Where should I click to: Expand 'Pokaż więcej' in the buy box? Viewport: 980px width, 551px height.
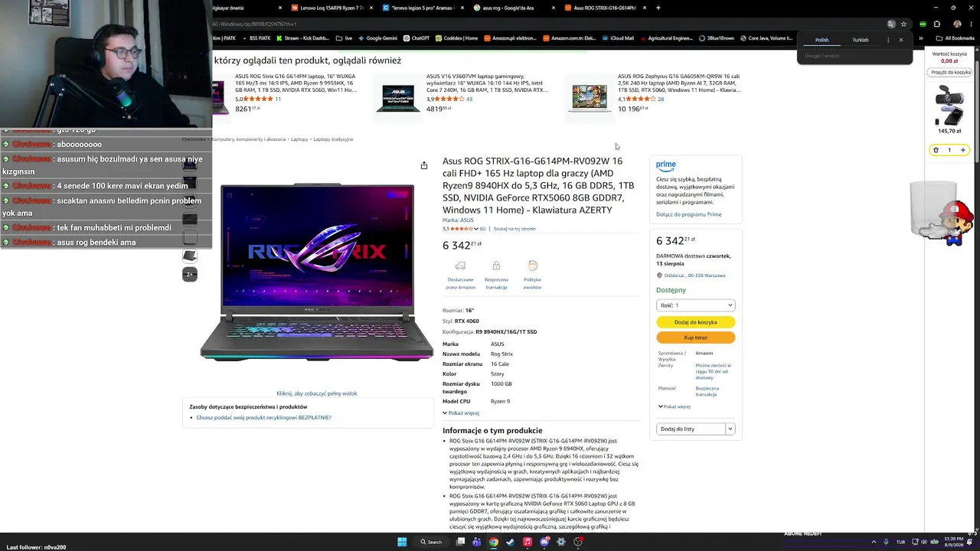point(675,407)
